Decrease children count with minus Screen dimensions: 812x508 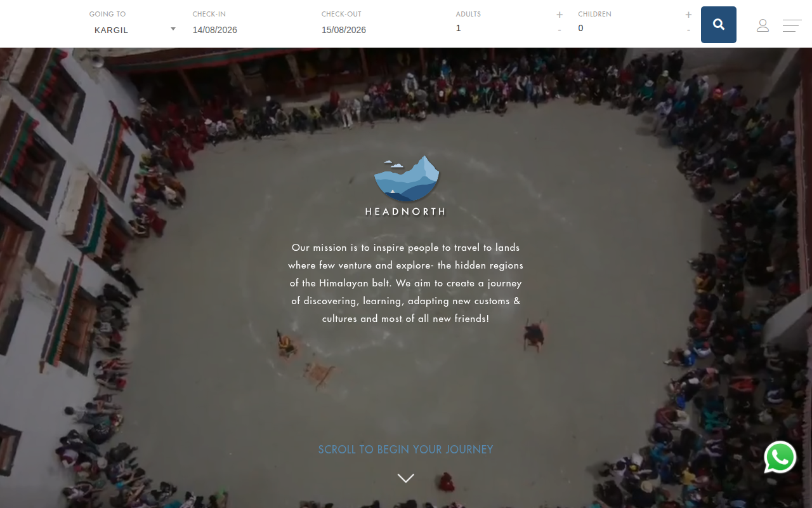click(688, 30)
